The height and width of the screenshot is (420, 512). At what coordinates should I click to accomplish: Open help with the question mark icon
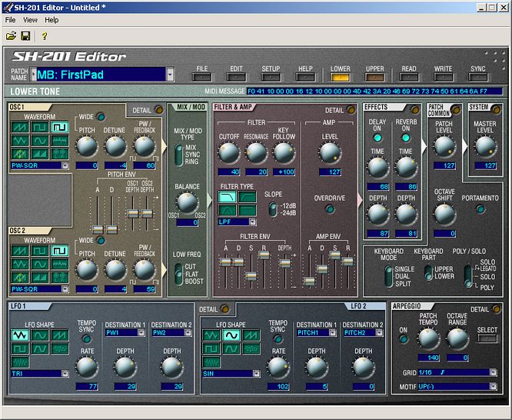(45, 35)
